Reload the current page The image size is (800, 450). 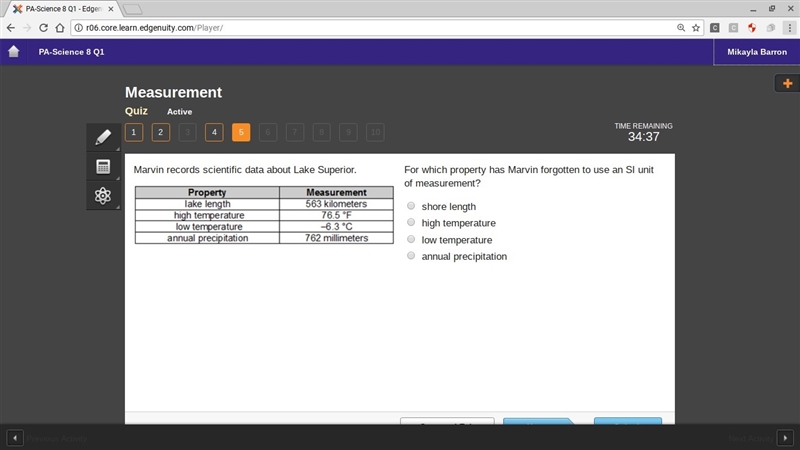[x=43, y=28]
